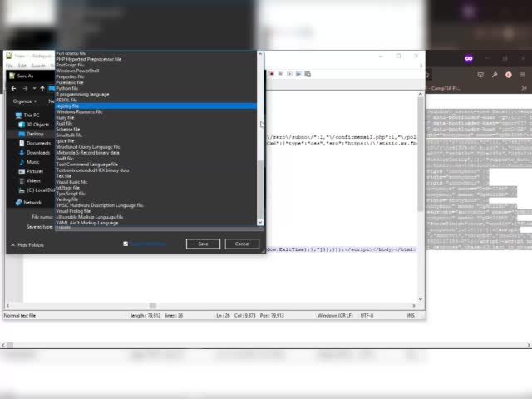The image size is (532, 399).
Task: Click the Cancel button
Action: 242,244
